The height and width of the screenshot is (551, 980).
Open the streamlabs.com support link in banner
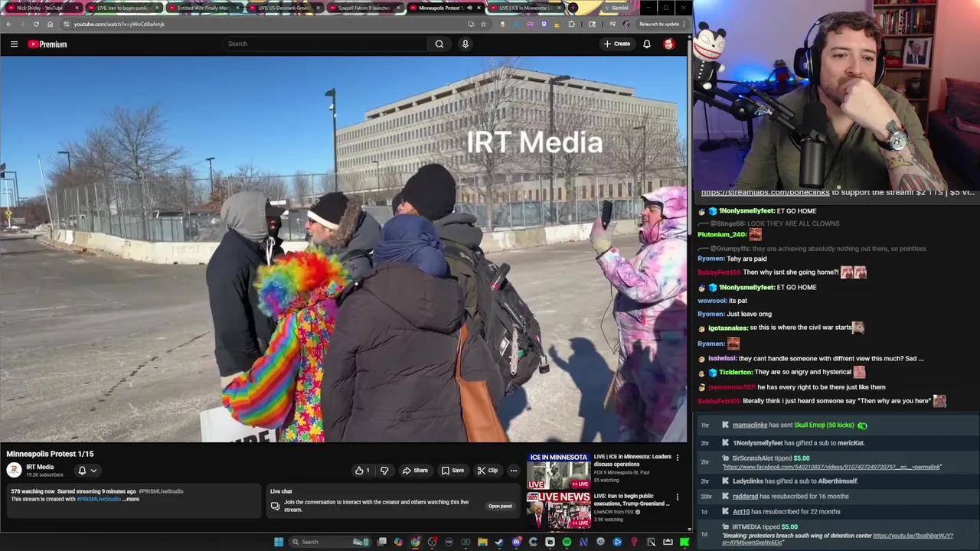coord(765,193)
